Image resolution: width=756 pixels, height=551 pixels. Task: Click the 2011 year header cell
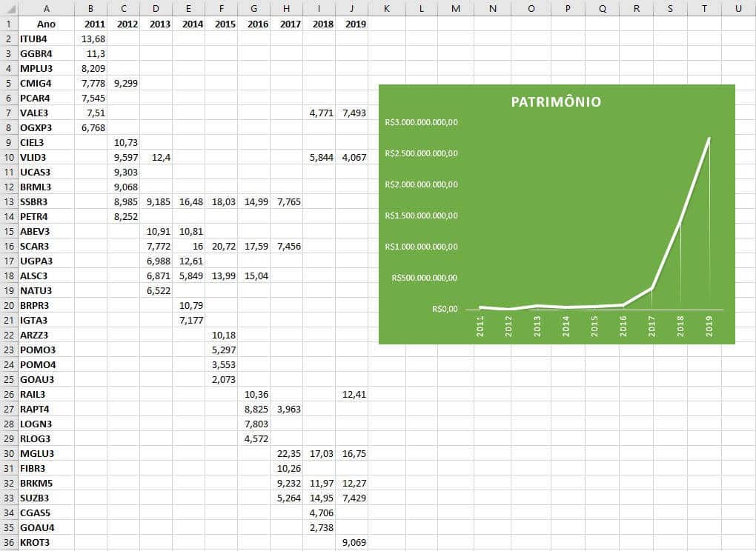(x=90, y=24)
